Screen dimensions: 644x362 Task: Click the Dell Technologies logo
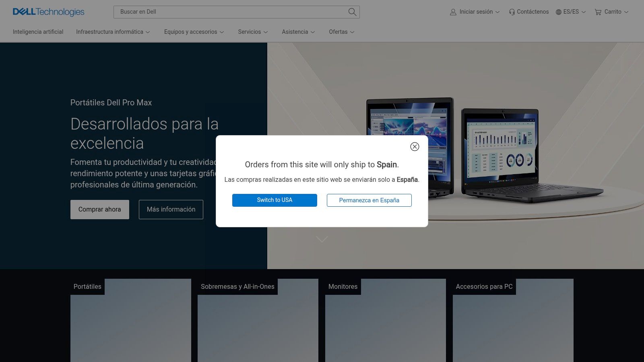point(48,12)
